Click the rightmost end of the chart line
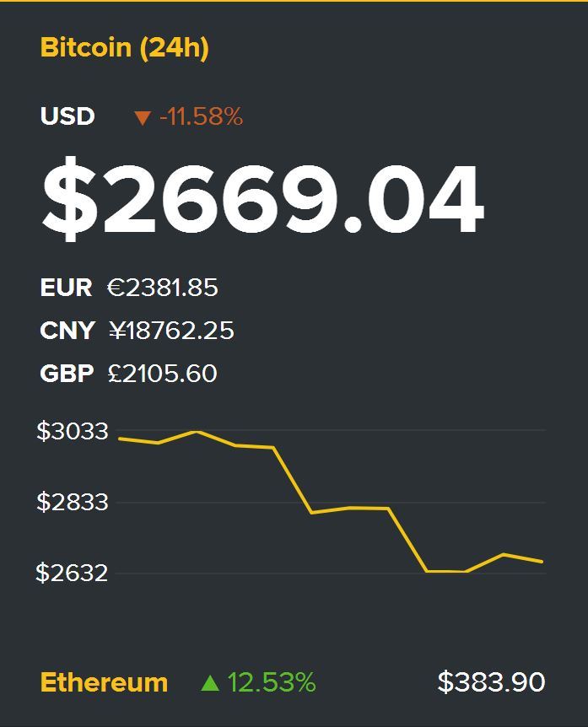 (541, 561)
